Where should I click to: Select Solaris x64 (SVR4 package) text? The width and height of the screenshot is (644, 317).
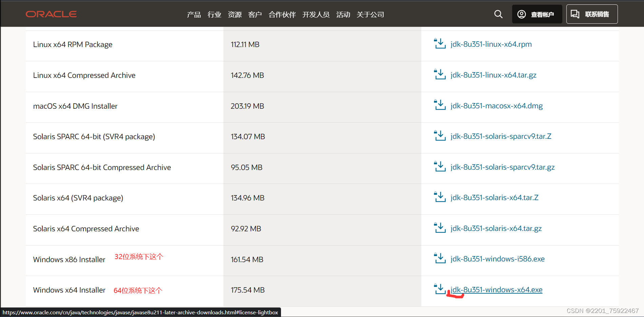(x=78, y=198)
